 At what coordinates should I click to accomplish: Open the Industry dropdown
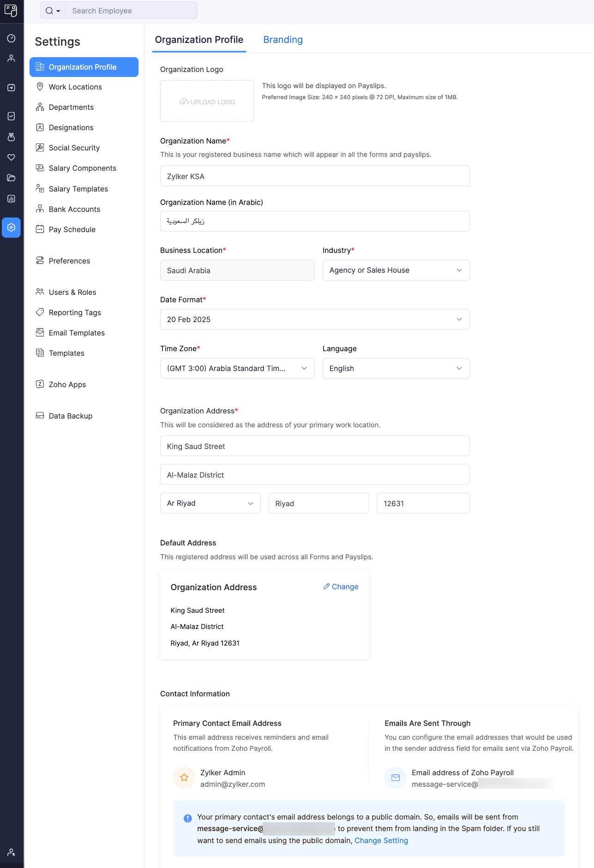[x=396, y=270]
